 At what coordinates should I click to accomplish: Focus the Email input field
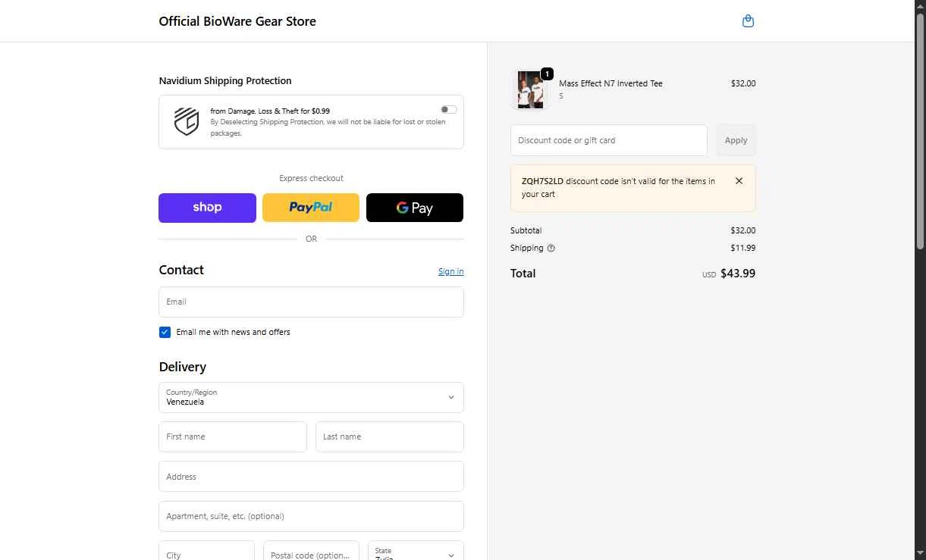[x=311, y=302]
